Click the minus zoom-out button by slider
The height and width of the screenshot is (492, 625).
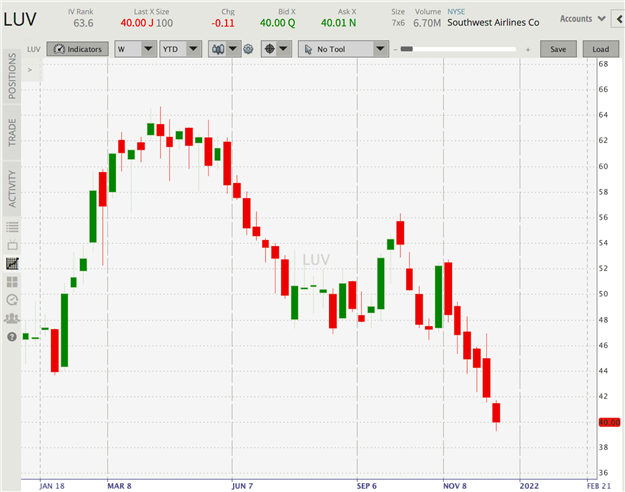tap(395, 49)
